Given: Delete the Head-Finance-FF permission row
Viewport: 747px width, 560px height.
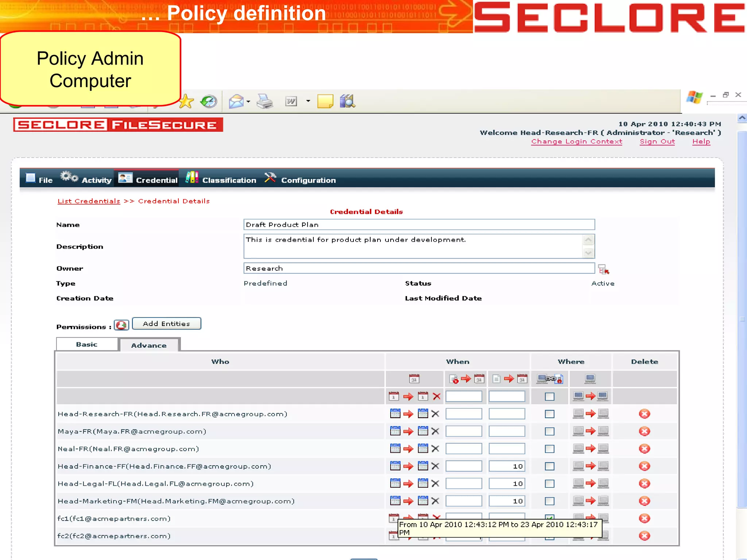Looking at the screenshot, I should 645,466.
